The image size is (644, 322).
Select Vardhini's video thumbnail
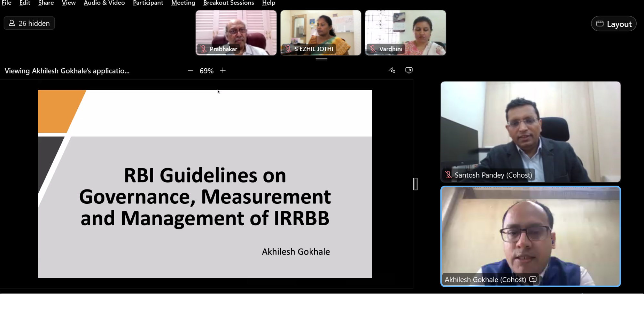tap(406, 29)
